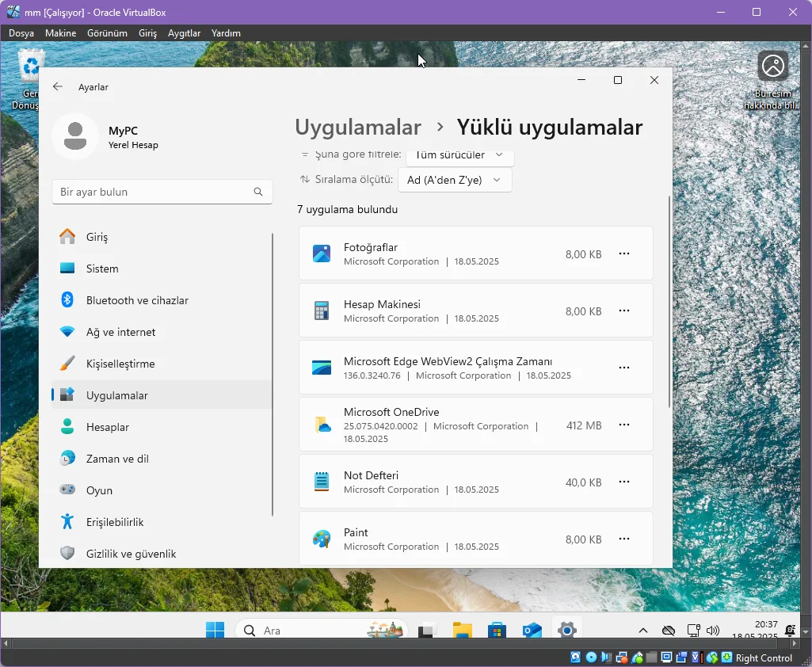Open Yardım menu in VirtualBox
This screenshot has height=667, width=812.
[x=226, y=33]
